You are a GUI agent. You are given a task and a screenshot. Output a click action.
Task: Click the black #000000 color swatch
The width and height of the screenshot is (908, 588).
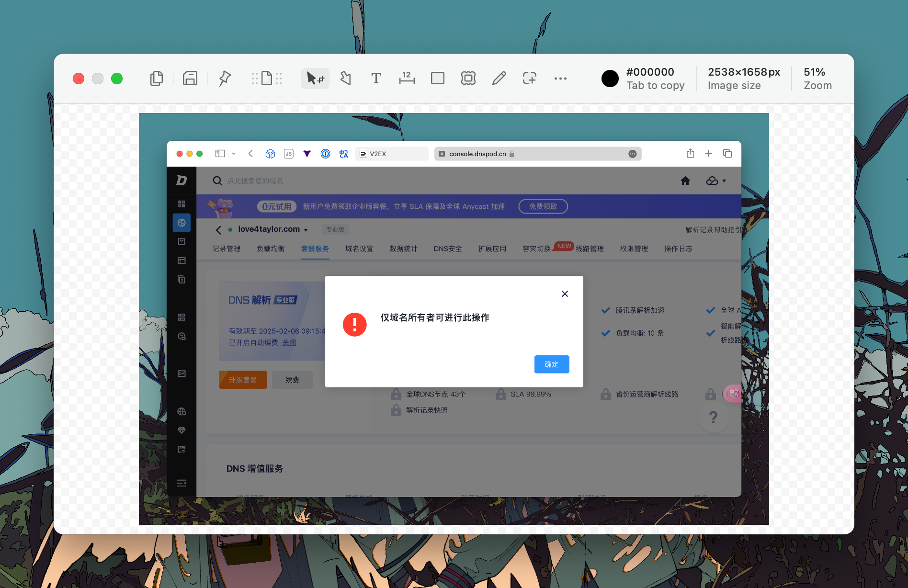(x=610, y=79)
